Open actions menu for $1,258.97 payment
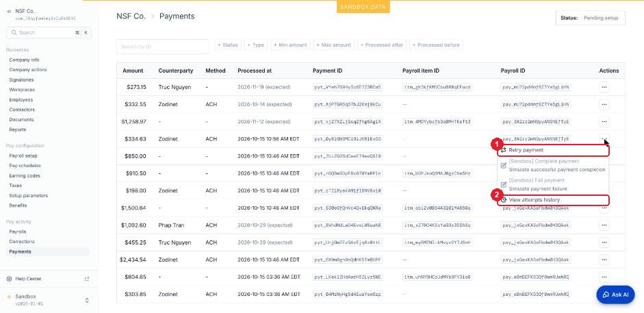The image size is (644, 313). click(x=604, y=122)
